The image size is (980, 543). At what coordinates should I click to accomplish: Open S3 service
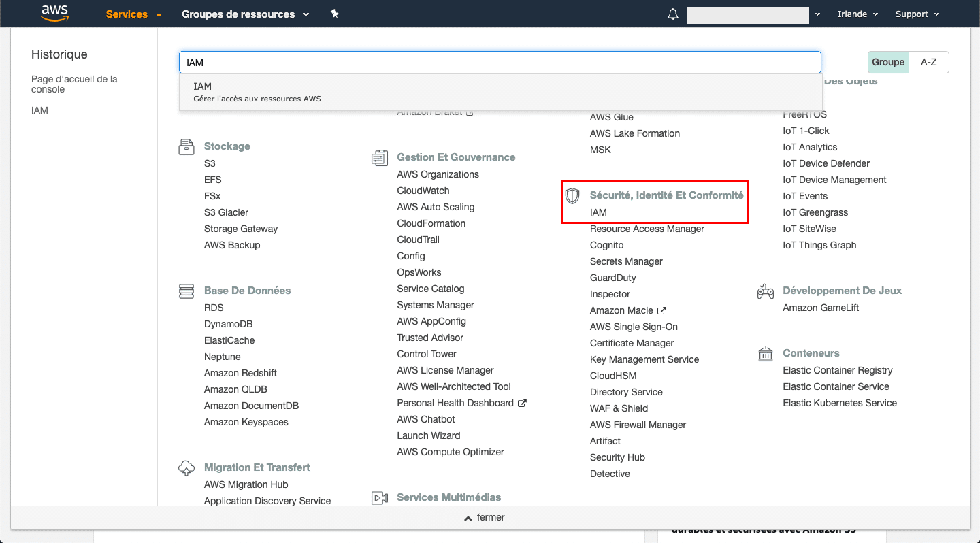(210, 163)
